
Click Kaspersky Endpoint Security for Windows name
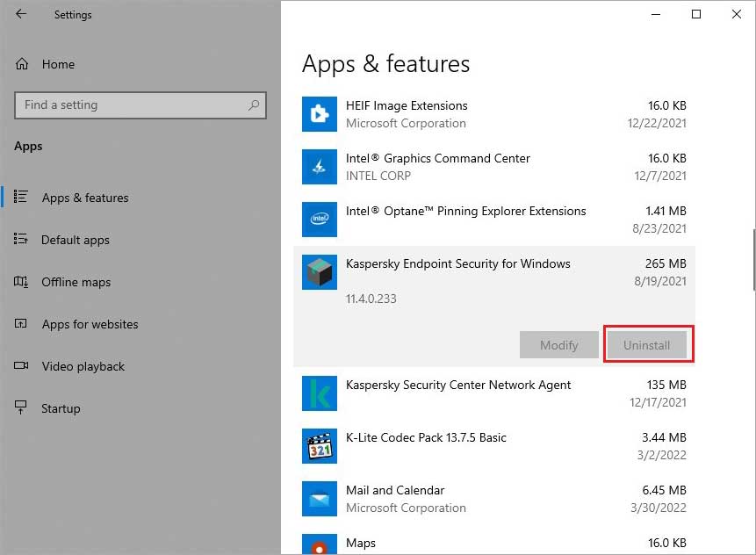click(x=457, y=263)
